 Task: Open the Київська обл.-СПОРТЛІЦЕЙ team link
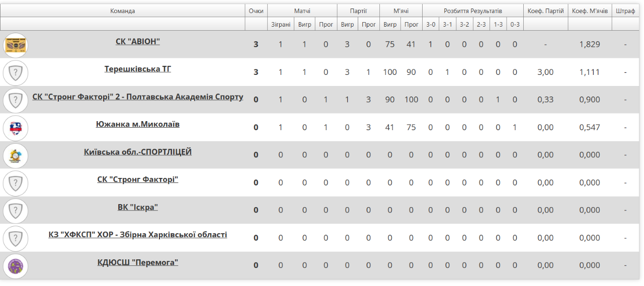point(137,152)
